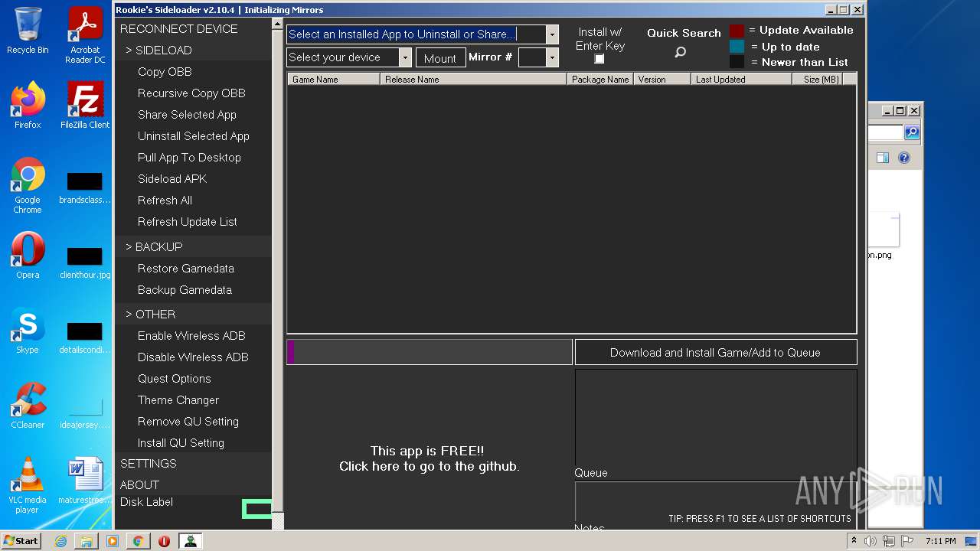Image resolution: width=980 pixels, height=551 pixels.
Task: Click the Quick Search magnifier icon
Action: point(680,52)
